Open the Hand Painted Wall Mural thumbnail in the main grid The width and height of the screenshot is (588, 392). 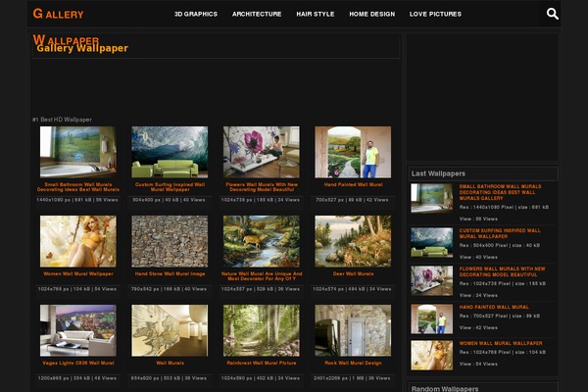point(353,152)
